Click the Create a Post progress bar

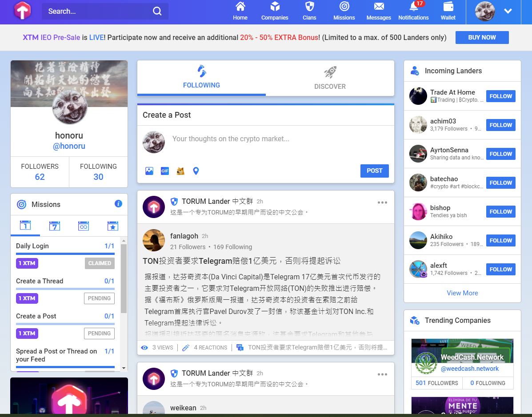pos(65,324)
